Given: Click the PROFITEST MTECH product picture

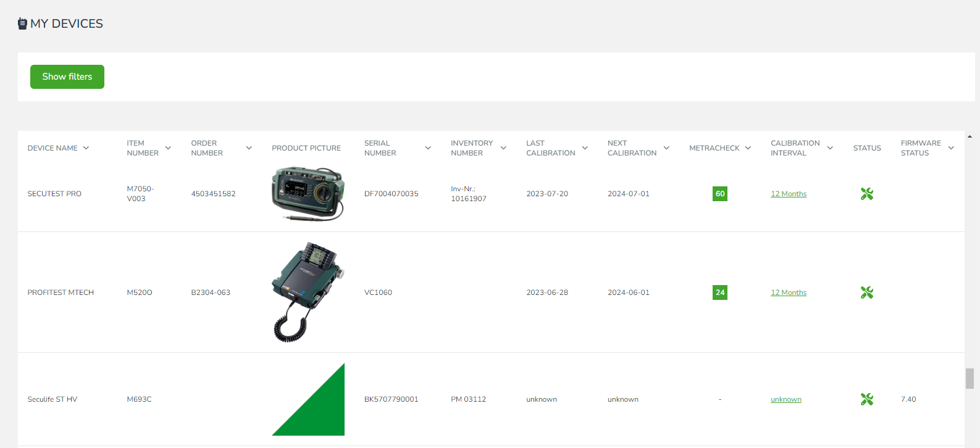Looking at the screenshot, I should [308, 292].
